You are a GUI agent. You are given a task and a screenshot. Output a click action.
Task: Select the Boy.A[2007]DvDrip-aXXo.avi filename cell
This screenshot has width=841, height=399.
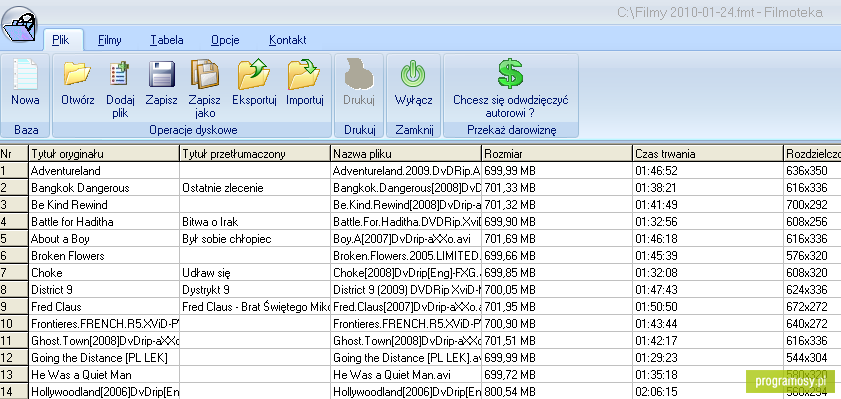pyautogui.click(x=406, y=239)
